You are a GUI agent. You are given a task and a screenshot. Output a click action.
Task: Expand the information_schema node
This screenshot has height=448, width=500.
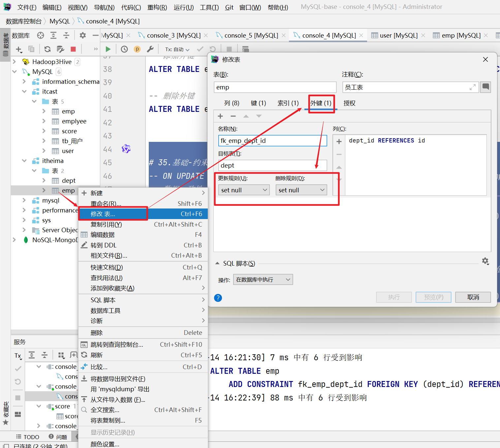[x=24, y=81]
